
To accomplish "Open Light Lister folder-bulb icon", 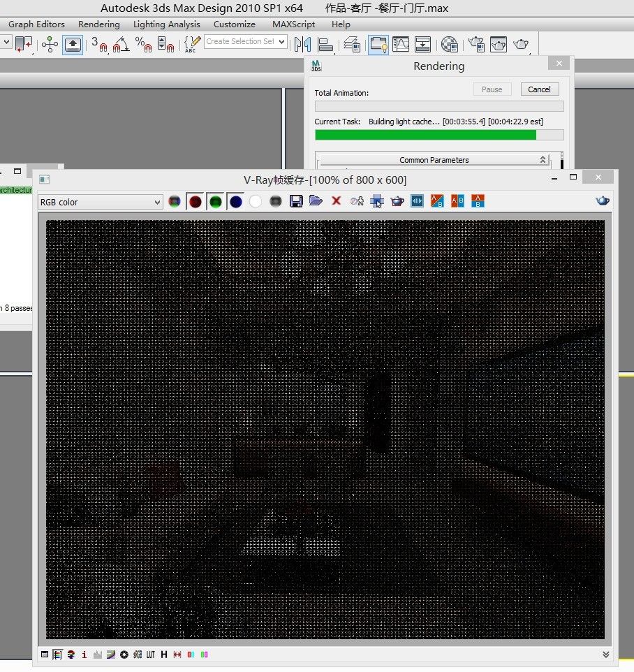I will click(378, 44).
